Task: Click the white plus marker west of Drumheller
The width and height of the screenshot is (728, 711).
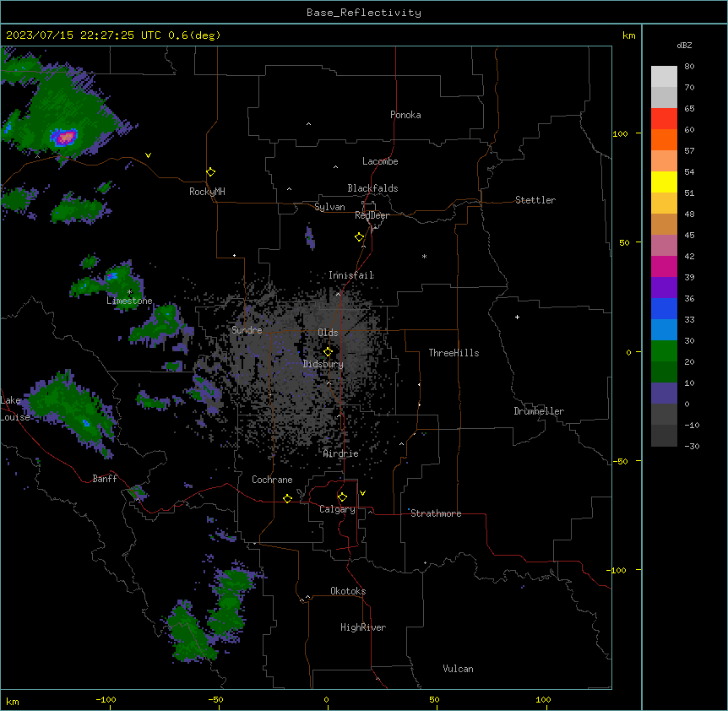Action: coord(517,317)
